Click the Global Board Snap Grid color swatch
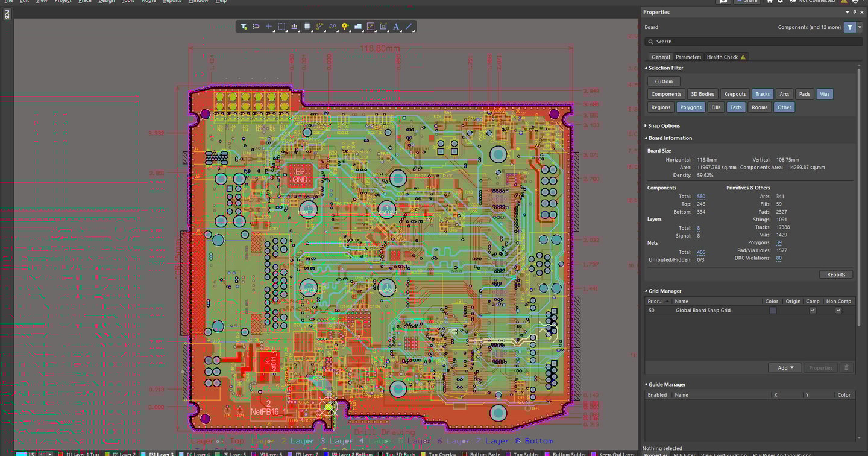The image size is (868, 456). pyautogui.click(x=773, y=310)
